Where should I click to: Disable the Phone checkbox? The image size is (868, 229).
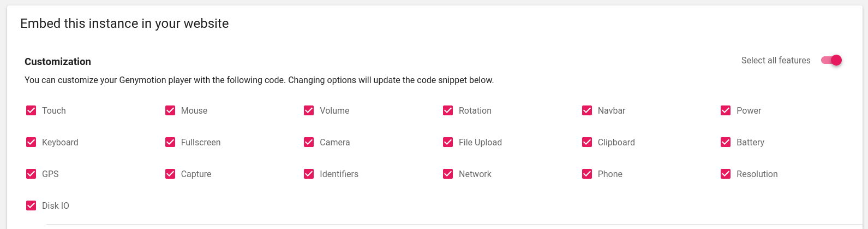click(587, 174)
